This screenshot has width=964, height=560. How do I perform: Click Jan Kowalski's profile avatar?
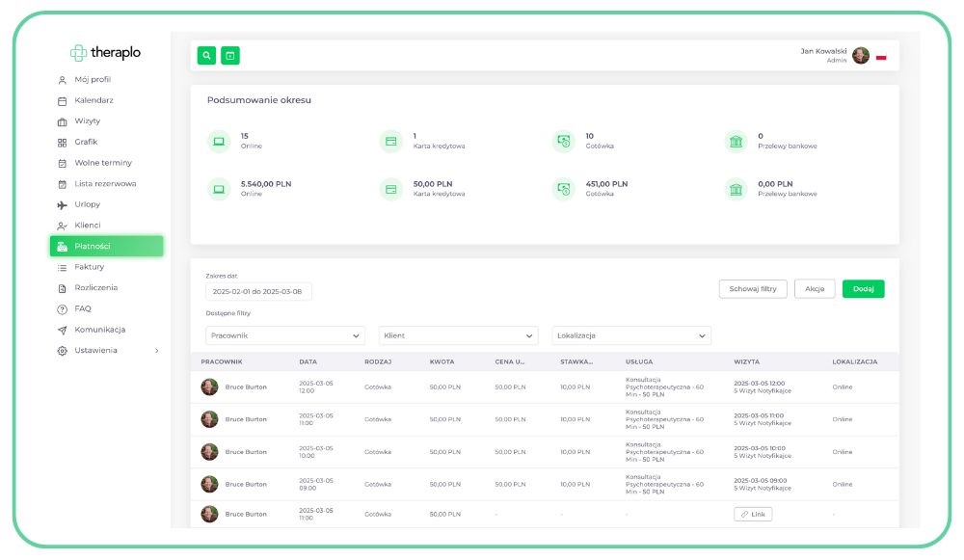click(860, 56)
